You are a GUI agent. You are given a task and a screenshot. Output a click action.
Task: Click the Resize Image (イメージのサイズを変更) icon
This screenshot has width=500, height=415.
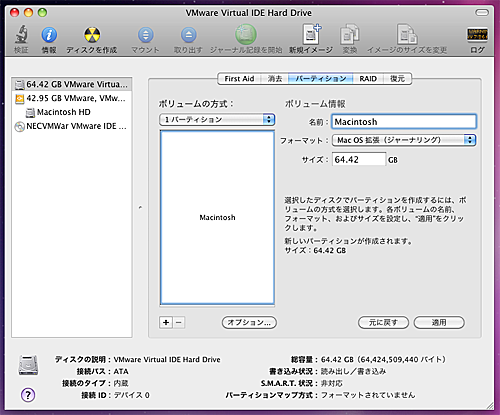(407, 34)
